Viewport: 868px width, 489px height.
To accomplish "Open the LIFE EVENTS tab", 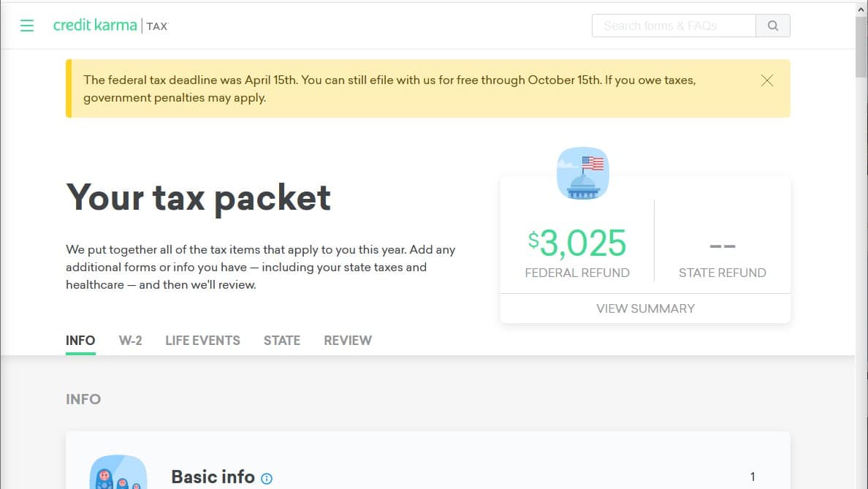I will point(202,341).
